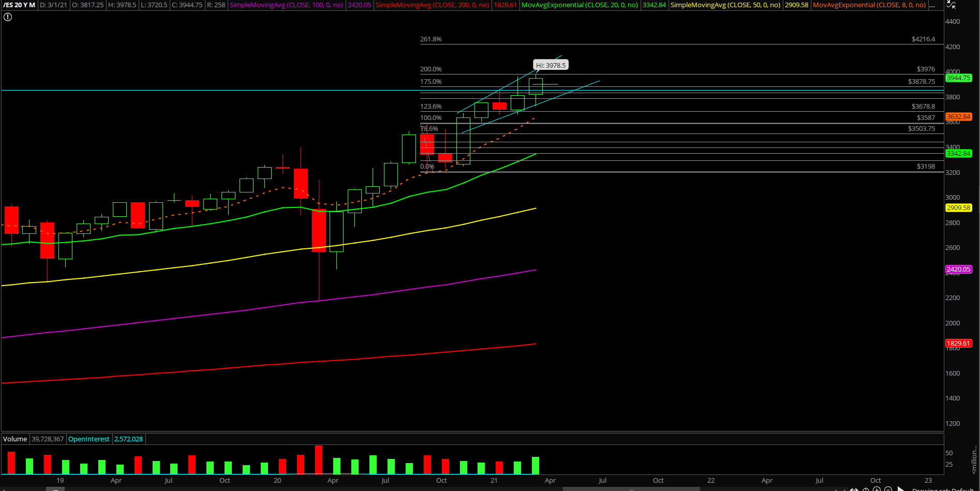980x491 pixels.
Task: Click the green 3944.75 last price tag
Action: 958,78
